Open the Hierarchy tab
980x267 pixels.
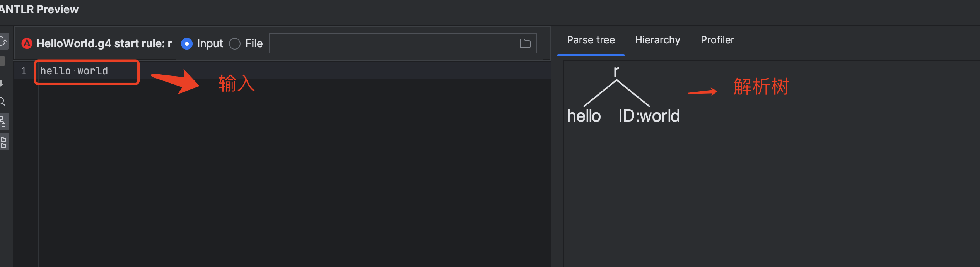pyautogui.click(x=657, y=40)
